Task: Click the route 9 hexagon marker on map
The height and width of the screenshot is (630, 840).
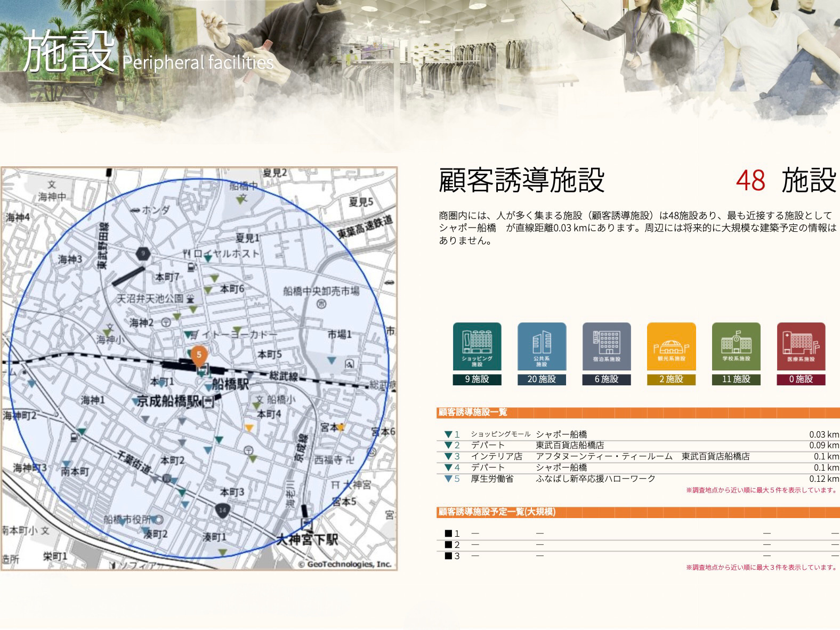Action: click(x=142, y=254)
